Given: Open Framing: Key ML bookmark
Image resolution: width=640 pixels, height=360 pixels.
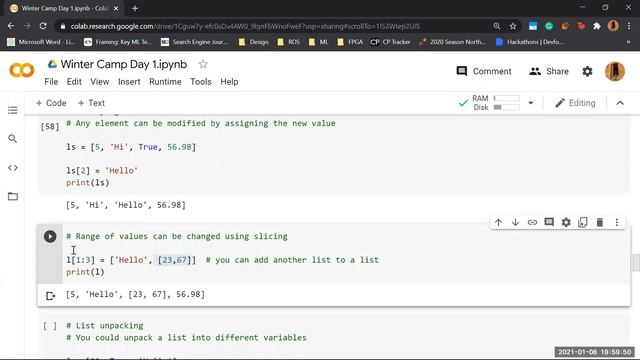Looking at the screenshot, I should [118, 42].
